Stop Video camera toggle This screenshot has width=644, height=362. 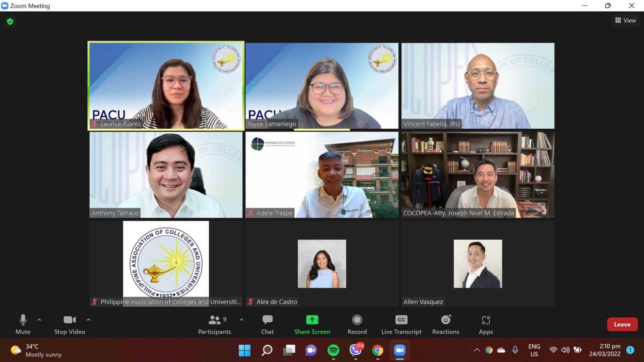70,324
